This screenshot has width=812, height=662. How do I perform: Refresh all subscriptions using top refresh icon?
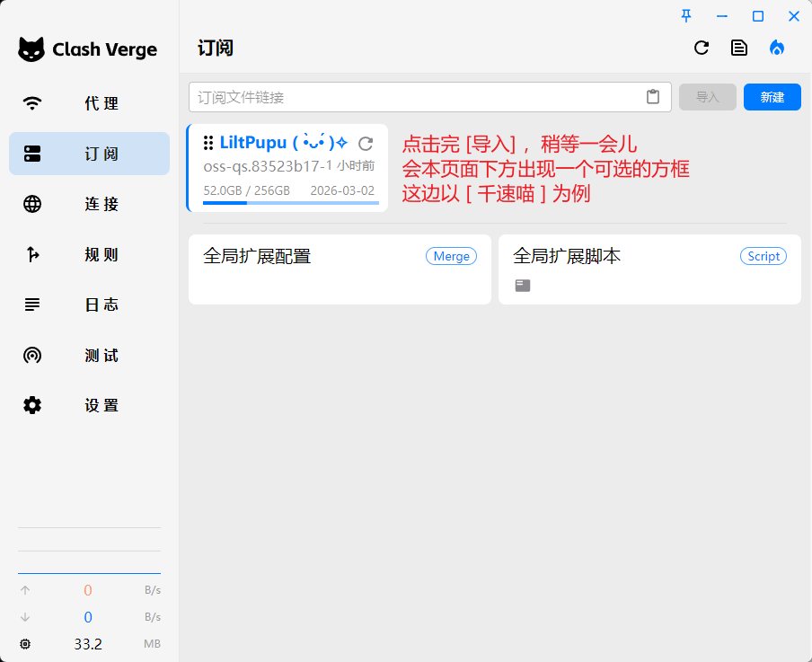[x=702, y=49]
